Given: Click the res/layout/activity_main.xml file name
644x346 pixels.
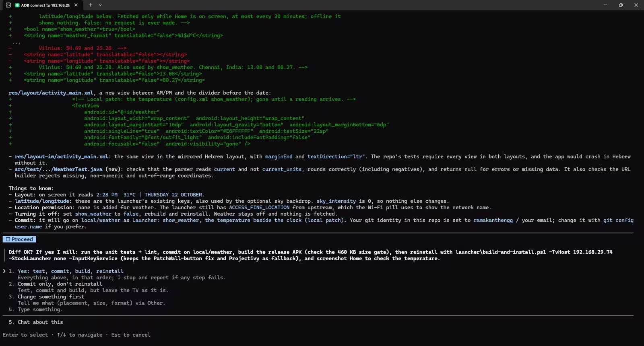Looking at the screenshot, I should (x=51, y=93).
